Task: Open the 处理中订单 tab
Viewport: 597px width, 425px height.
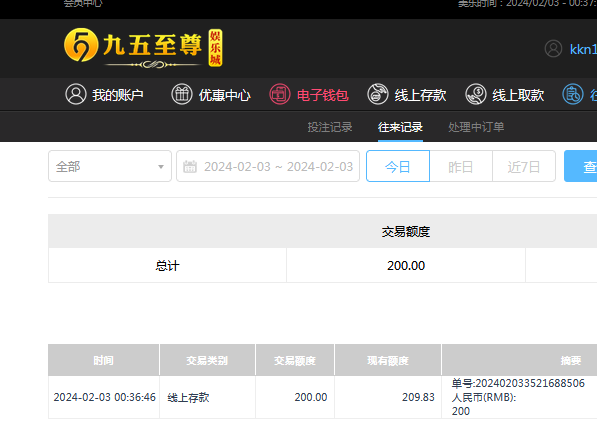Action: (476, 127)
